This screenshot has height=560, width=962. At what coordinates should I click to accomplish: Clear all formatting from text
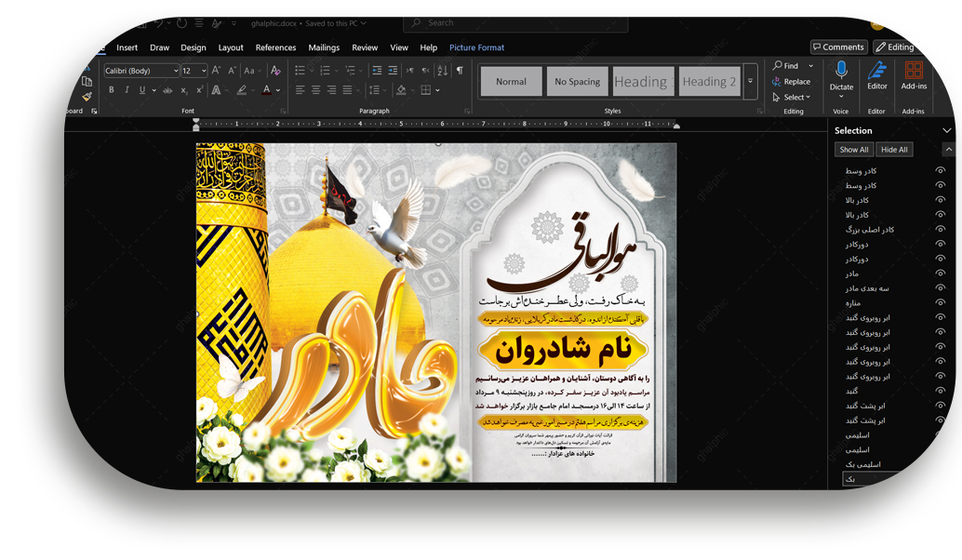pos(275,71)
